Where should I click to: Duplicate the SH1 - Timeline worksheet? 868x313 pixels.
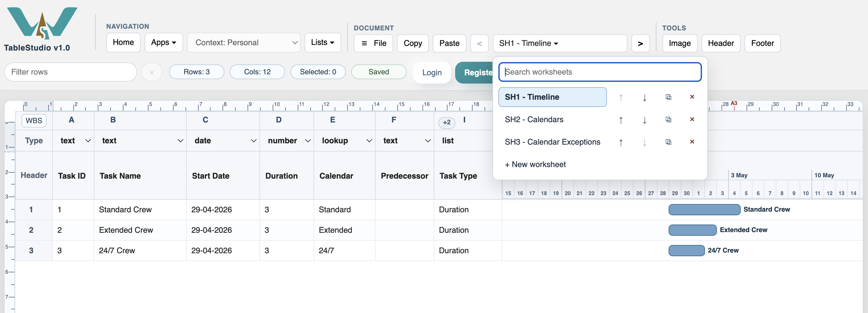668,97
